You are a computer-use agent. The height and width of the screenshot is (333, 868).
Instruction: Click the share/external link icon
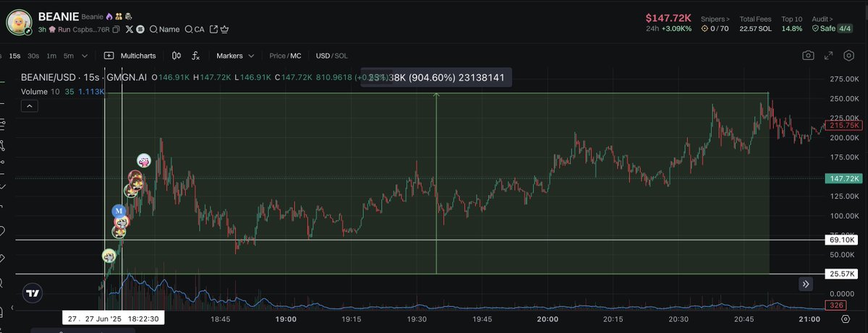[x=213, y=30]
